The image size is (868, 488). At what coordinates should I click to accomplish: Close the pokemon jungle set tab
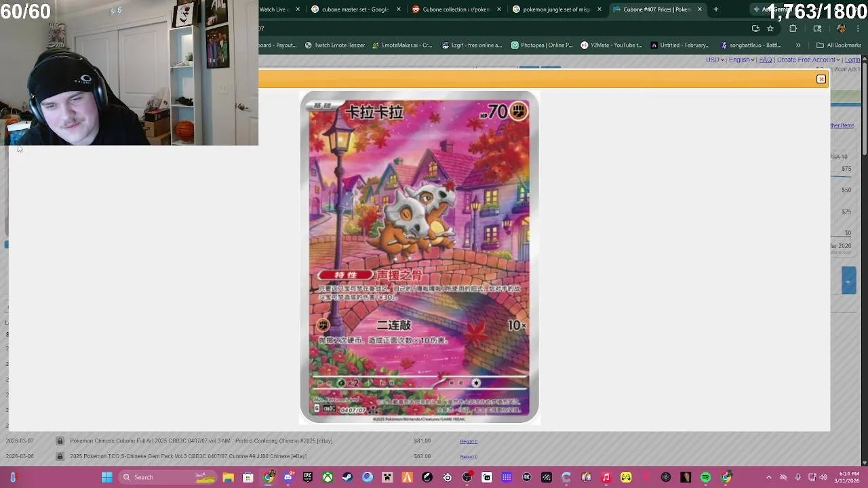[599, 9]
